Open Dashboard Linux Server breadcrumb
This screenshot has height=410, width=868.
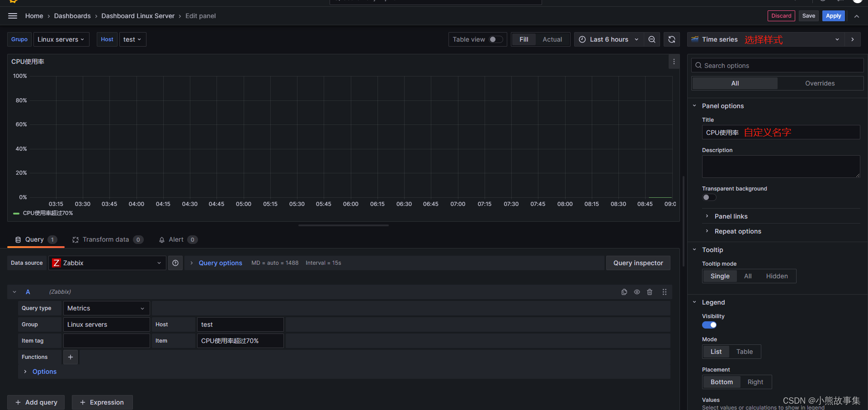[138, 16]
